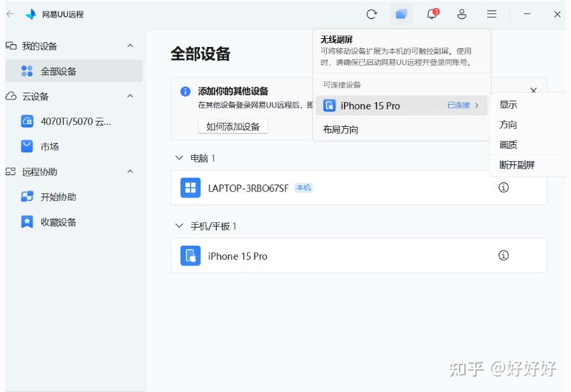Click the 可连接设备 label
The height and width of the screenshot is (392, 571).
point(342,85)
